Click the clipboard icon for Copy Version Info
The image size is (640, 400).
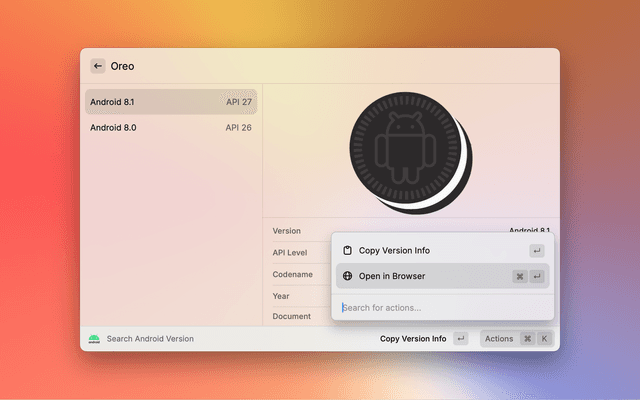point(347,251)
